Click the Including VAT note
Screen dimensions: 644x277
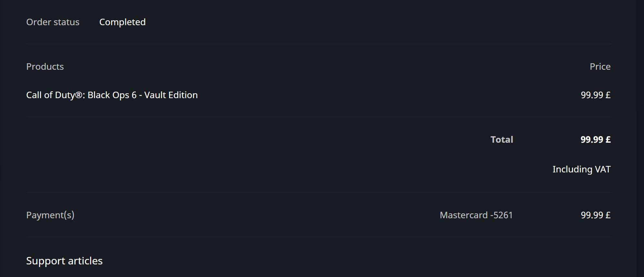tap(581, 169)
